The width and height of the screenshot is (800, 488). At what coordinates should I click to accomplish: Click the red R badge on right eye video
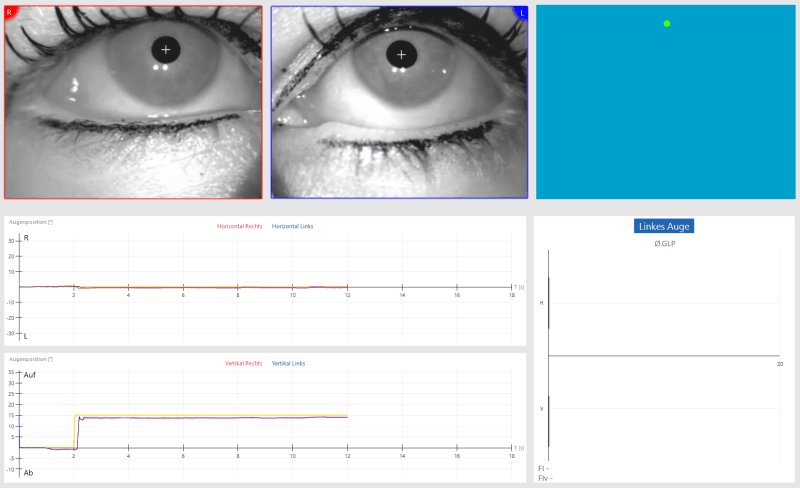click(10, 12)
